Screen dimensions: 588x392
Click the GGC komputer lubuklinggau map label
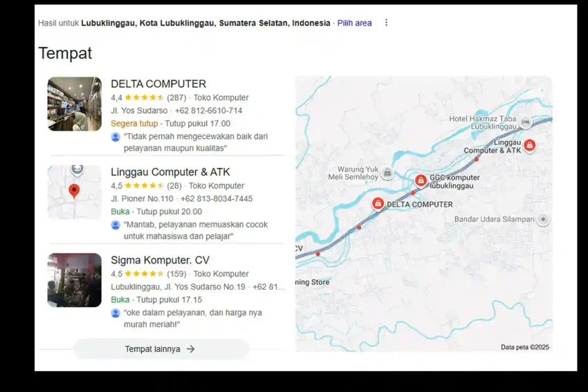click(x=454, y=181)
